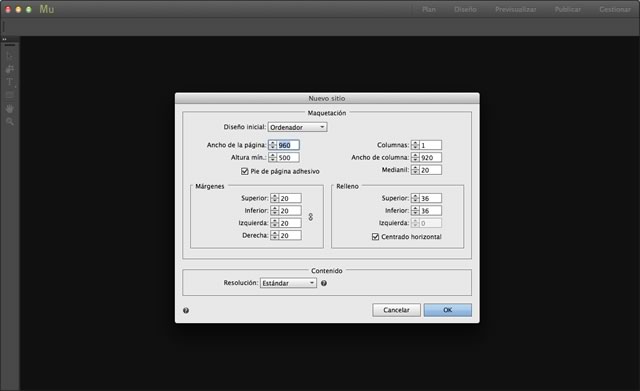Click the Maquetación group label

pos(327,113)
